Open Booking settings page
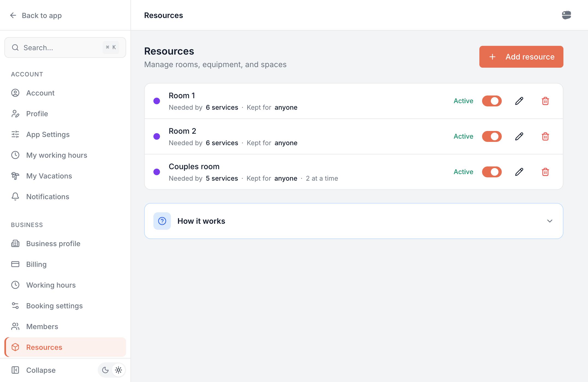Viewport: 588px width, 382px height. pyautogui.click(x=65, y=306)
